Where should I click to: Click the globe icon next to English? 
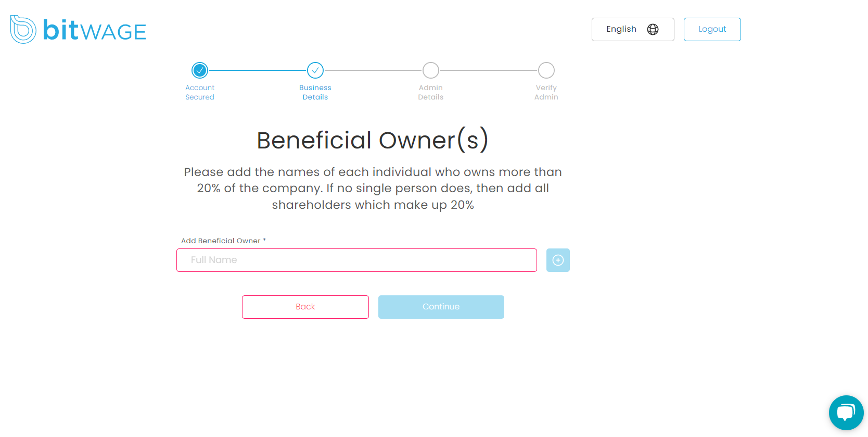pos(653,29)
